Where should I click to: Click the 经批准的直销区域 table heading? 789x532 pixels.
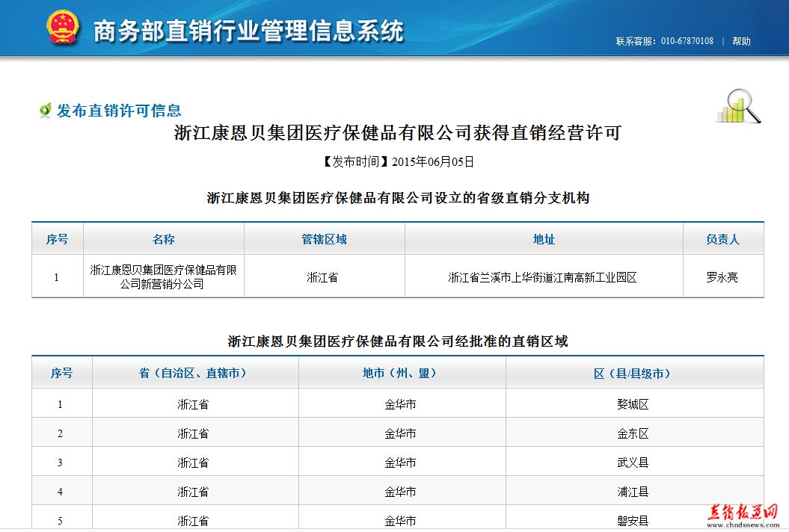tap(398, 341)
